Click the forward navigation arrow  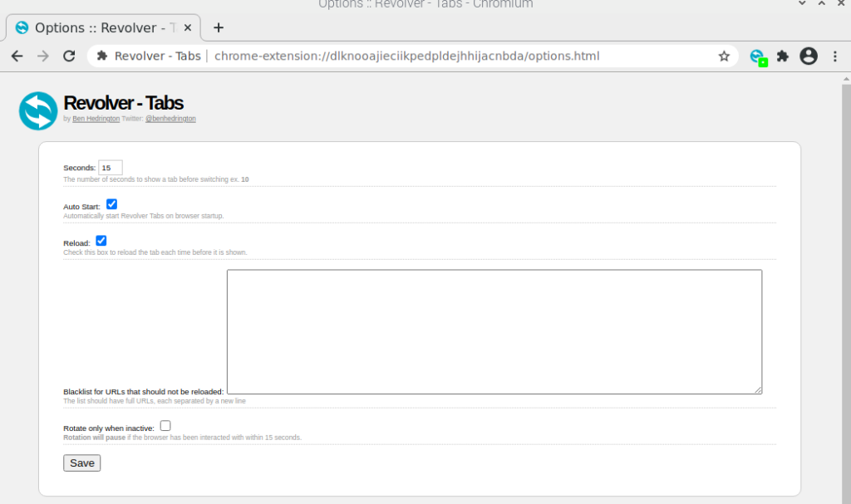pyautogui.click(x=42, y=56)
